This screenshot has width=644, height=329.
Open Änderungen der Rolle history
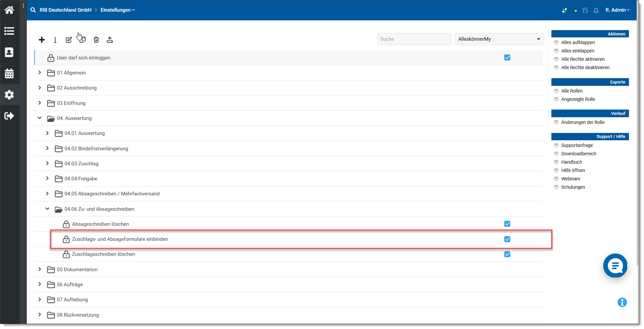tap(583, 122)
